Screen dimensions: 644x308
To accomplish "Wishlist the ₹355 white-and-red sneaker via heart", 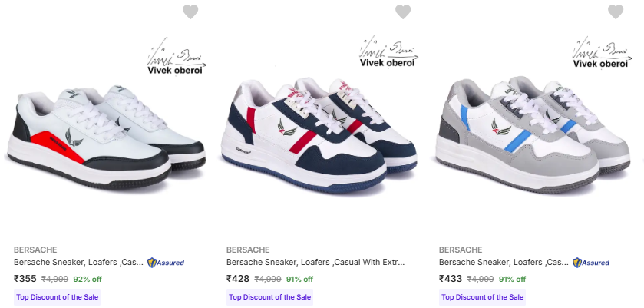I will pos(190,12).
